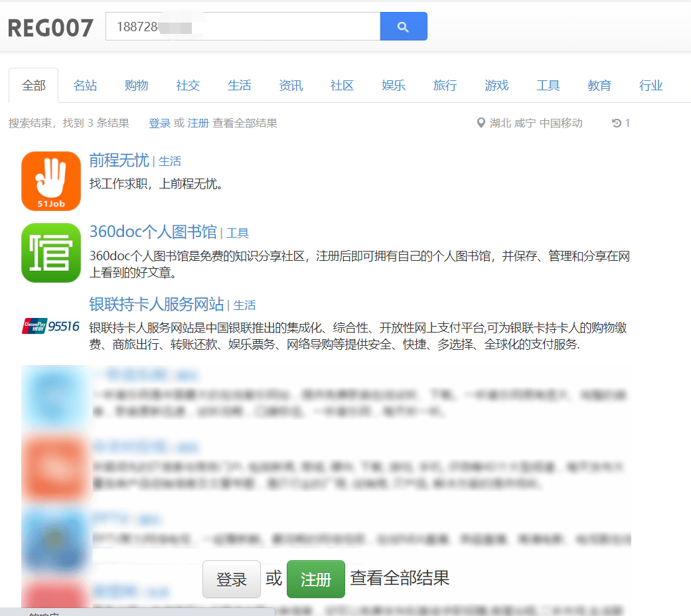Viewport: 691px width, 616px height.
Task: Click the 工具 category beside 360doc
Action: click(238, 233)
